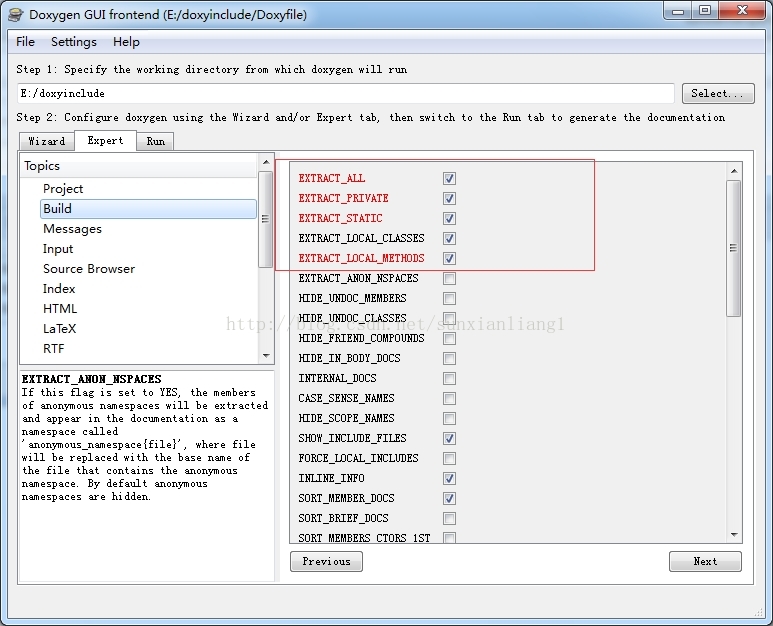Click the working directory input field
The image size is (773, 626).
click(346, 93)
